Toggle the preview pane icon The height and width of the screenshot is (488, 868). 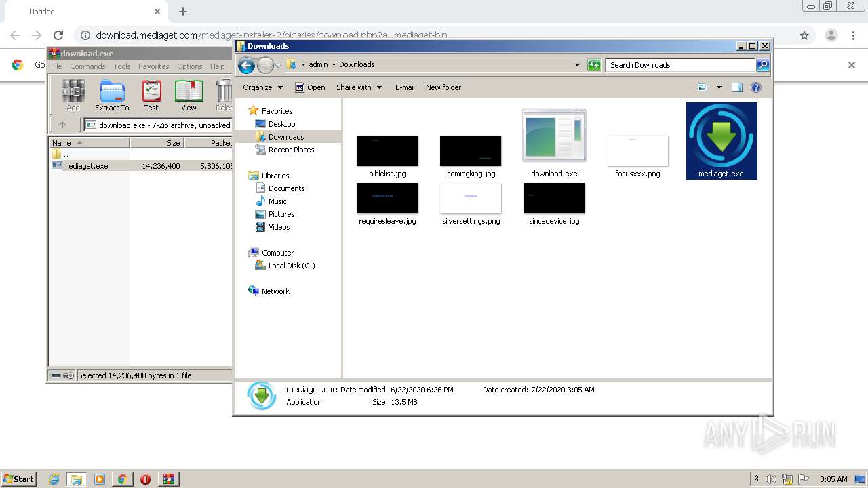coord(737,87)
